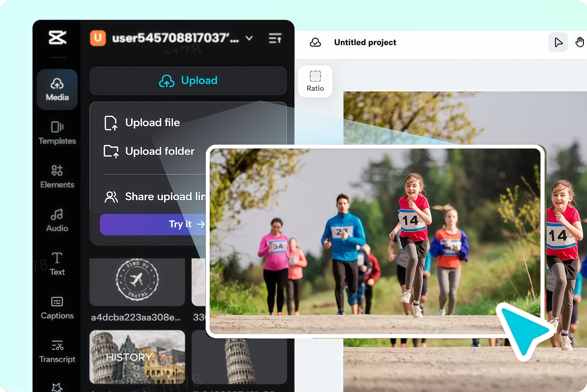Image resolution: width=587 pixels, height=392 pixels.
Task: Click the cloud save icon
Action: point(316,43)
